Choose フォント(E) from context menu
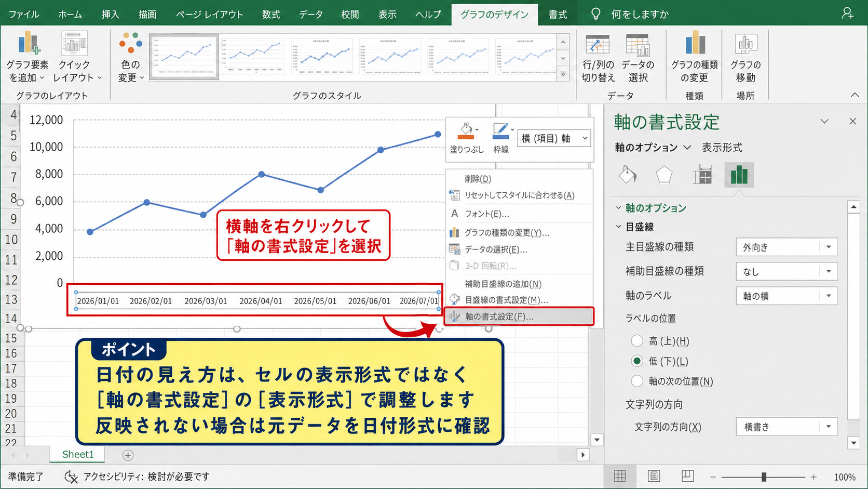The height and width of the screenshot is (489, 868). (x=519, y=214)
